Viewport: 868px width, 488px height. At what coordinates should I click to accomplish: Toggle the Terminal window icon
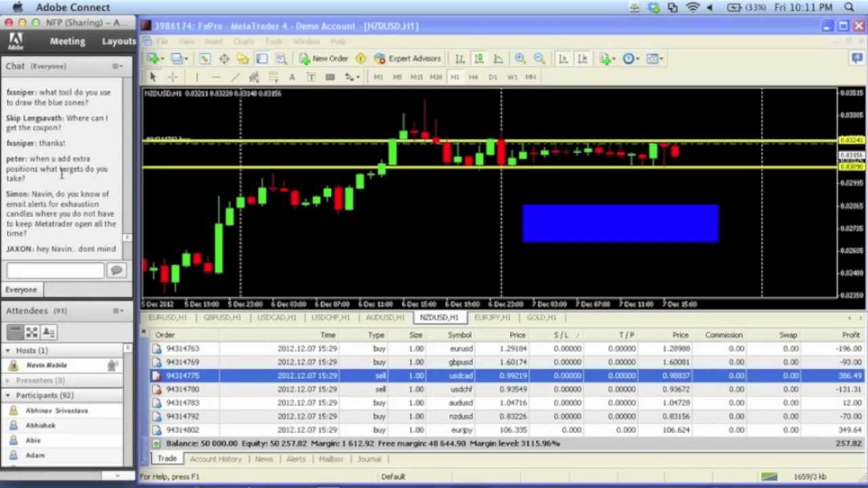click(262, 58)
